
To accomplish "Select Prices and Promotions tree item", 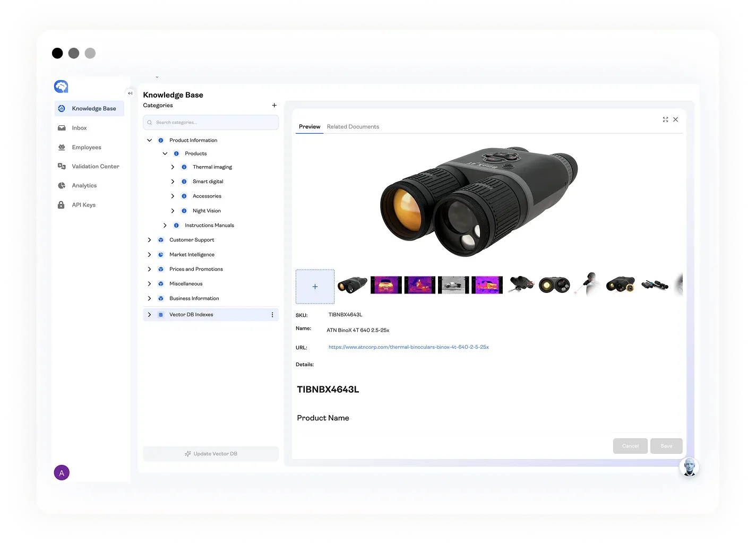I will (196, 269).
